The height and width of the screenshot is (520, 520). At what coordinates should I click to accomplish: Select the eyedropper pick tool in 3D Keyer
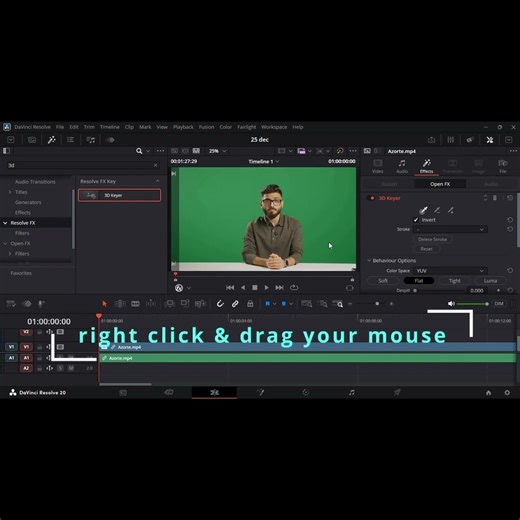tap(423, 210)
